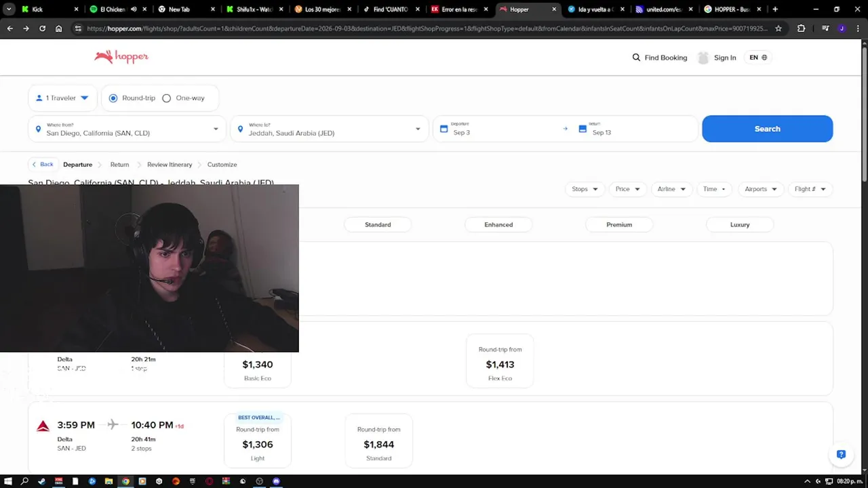This screenshot has height=488, width=868.
Task: Click the Departure calendar icon
Action: 443,129
